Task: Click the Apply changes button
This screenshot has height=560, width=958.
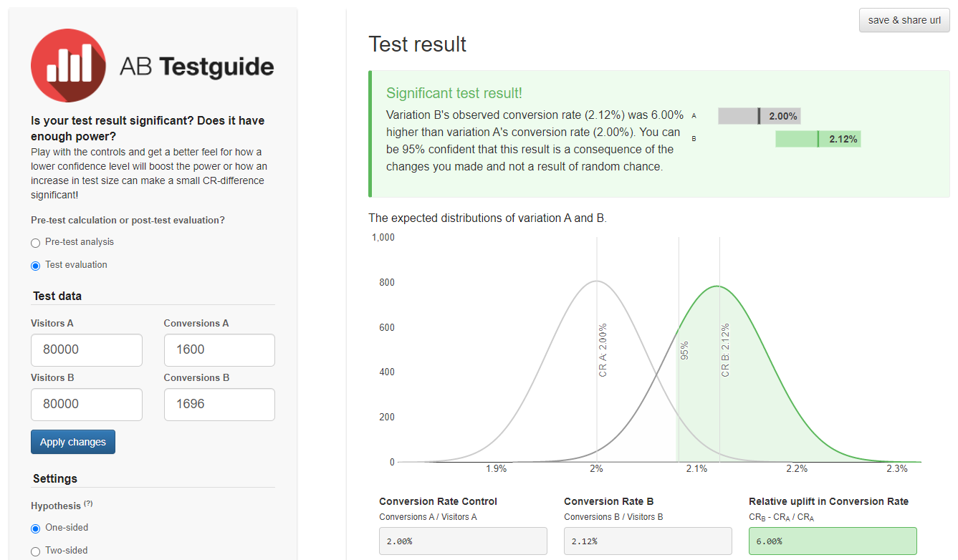Action: click(x=73, y=442)
